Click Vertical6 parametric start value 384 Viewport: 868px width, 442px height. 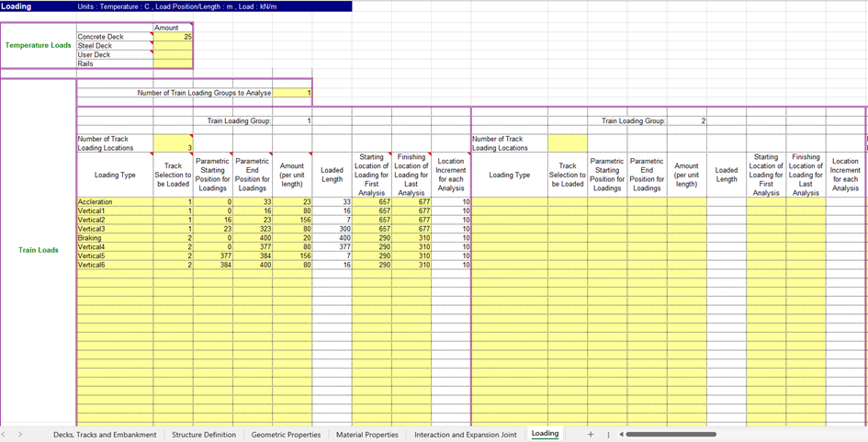pyautogui.click(x=212, y=265)
